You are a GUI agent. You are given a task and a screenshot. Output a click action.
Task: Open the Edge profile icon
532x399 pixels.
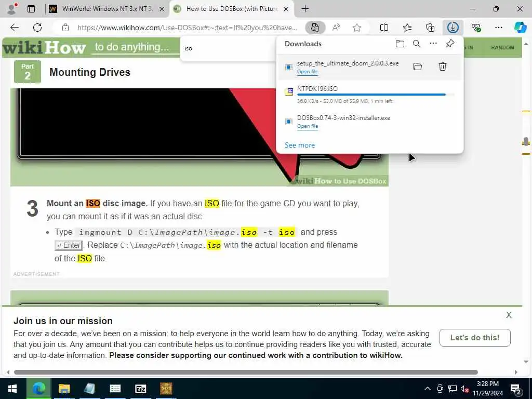12,9
